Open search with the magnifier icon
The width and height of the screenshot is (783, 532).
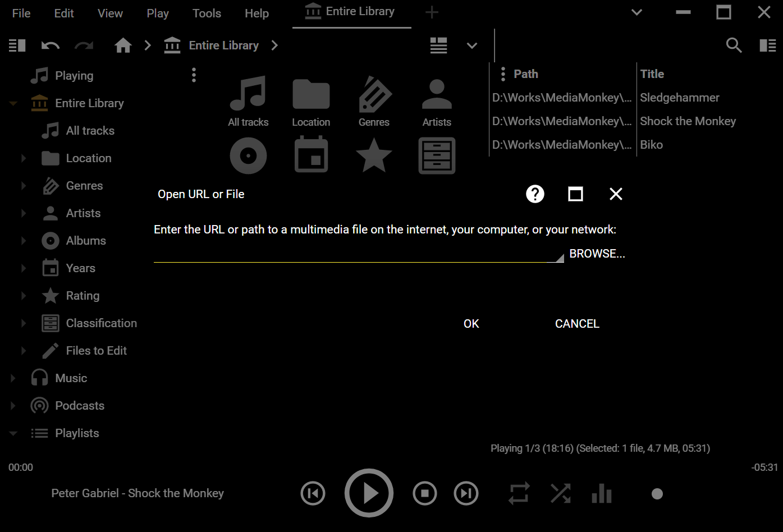tap(734, 45)
